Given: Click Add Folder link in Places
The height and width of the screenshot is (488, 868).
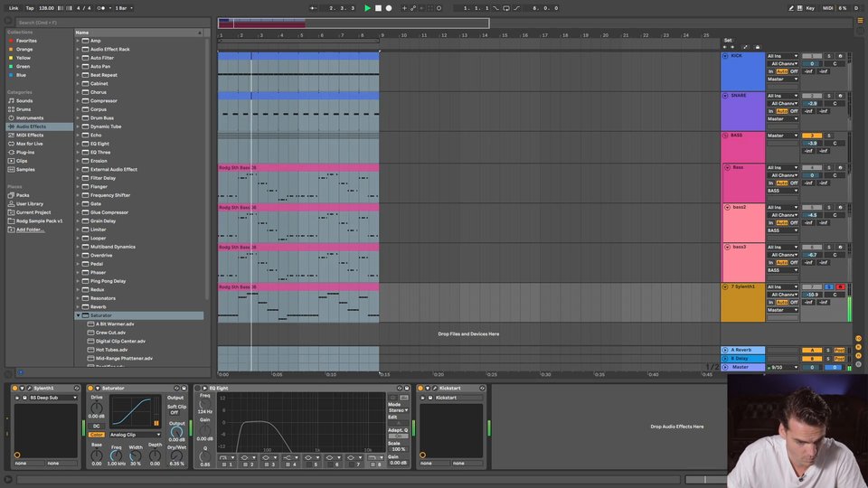Looking at the screenshot, I should 30,230.
